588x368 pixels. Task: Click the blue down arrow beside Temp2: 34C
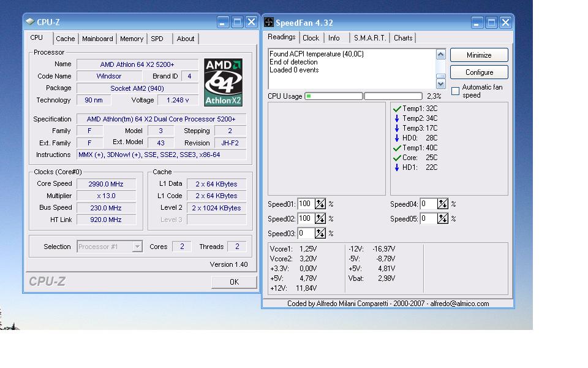pos(397,118)
